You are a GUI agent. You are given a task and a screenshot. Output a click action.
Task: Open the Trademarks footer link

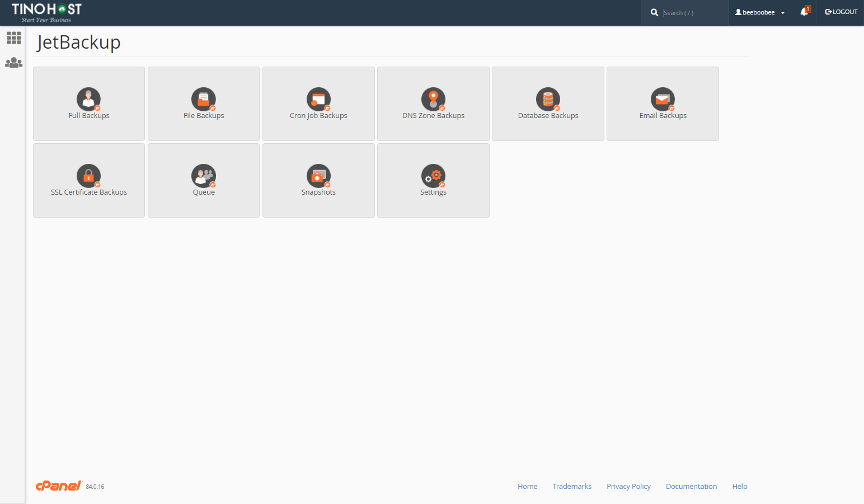[572, 486]
